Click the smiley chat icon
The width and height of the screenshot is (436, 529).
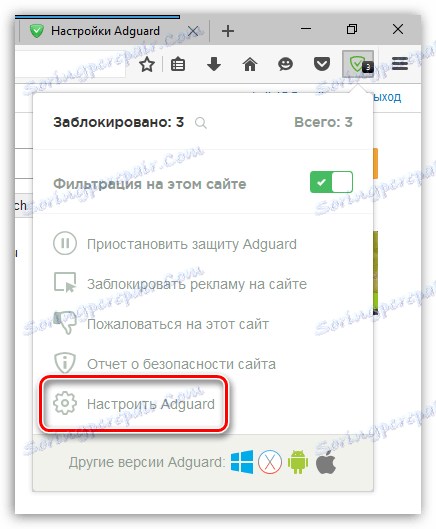point(285,64)
